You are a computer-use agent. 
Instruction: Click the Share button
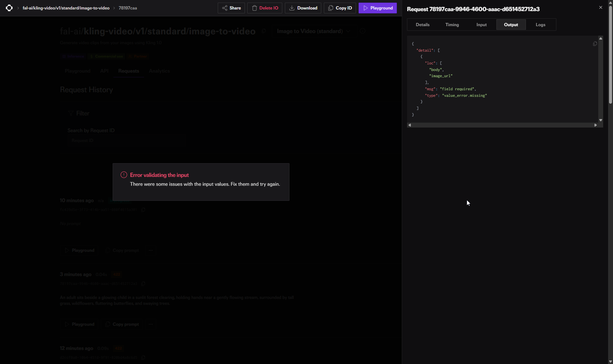point(231,8)
